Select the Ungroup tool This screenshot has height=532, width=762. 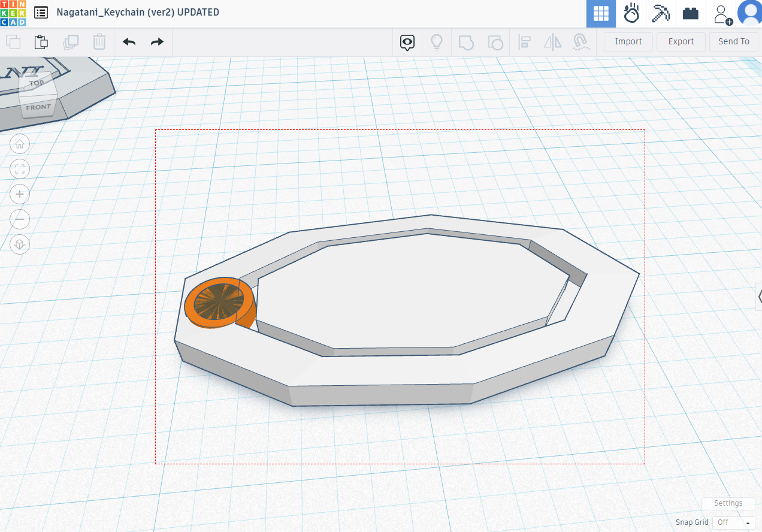495,42
